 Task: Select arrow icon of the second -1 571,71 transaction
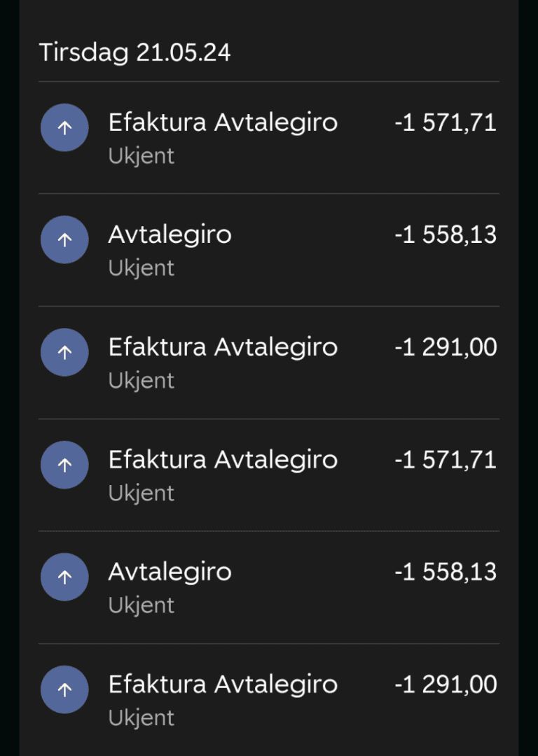point(64,464)
